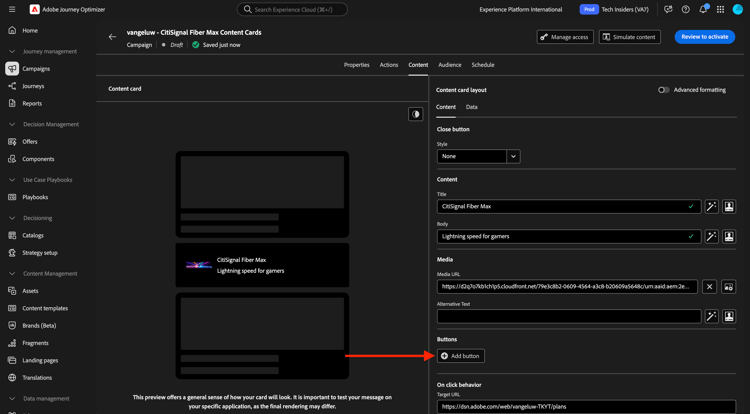Viewport: 750px width, 414px height.
Task: Click the Manage access button
Action: [565, 37]
